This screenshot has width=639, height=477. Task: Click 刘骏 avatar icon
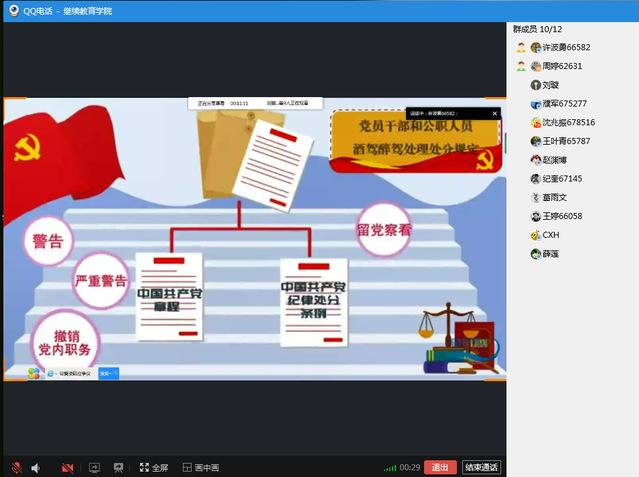click(x=536, y=85)
